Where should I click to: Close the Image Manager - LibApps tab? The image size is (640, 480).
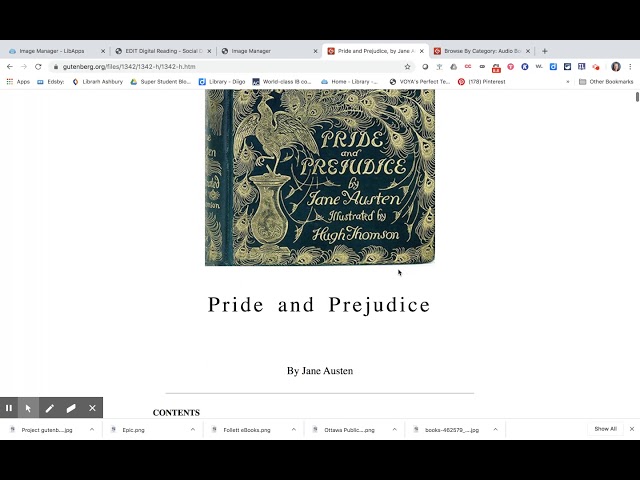click(103, 51)
